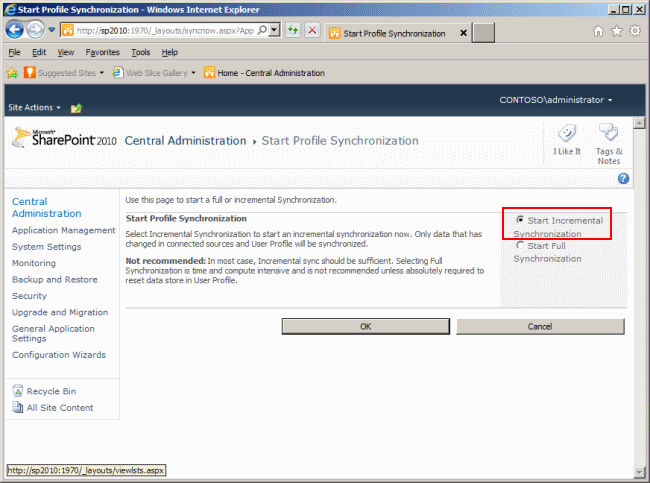
Task: Go to Application Management
Action: [63, 231]
